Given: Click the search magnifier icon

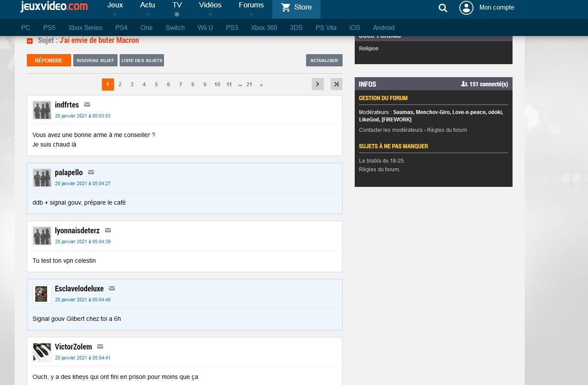Looking at the screenshot, I should [x=443, y=8].
